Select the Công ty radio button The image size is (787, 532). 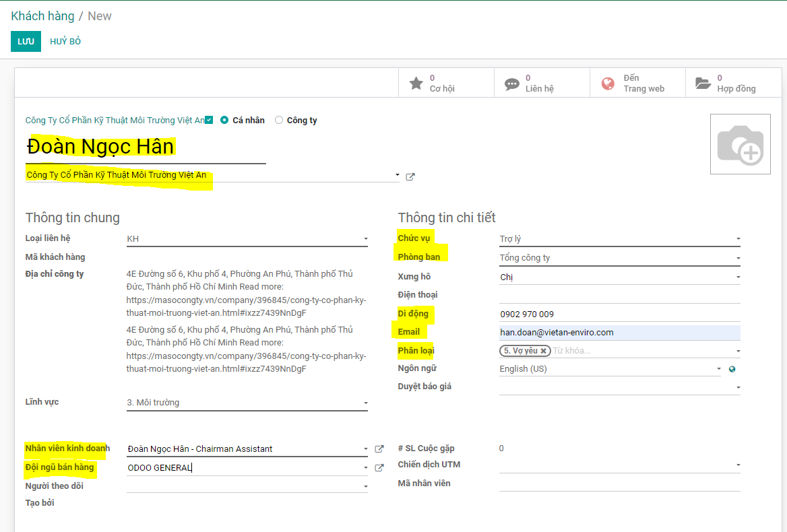279,121
